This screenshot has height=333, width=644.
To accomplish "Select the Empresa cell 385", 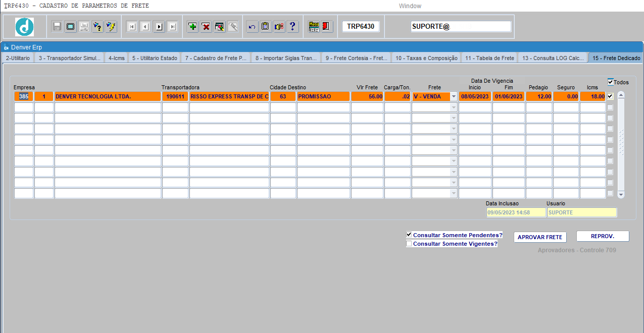I will pyautogui.click(x=24, y=96).
